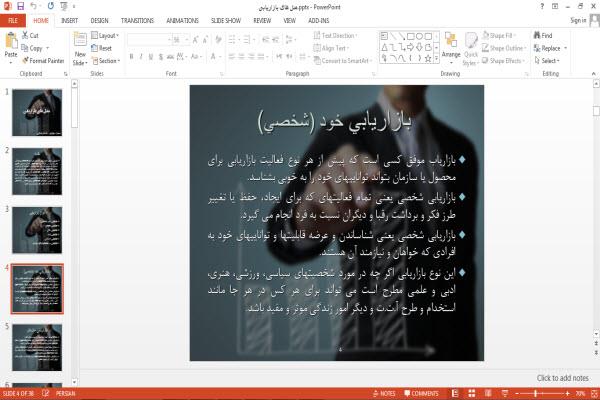Toggle Italic formatting

141,57
